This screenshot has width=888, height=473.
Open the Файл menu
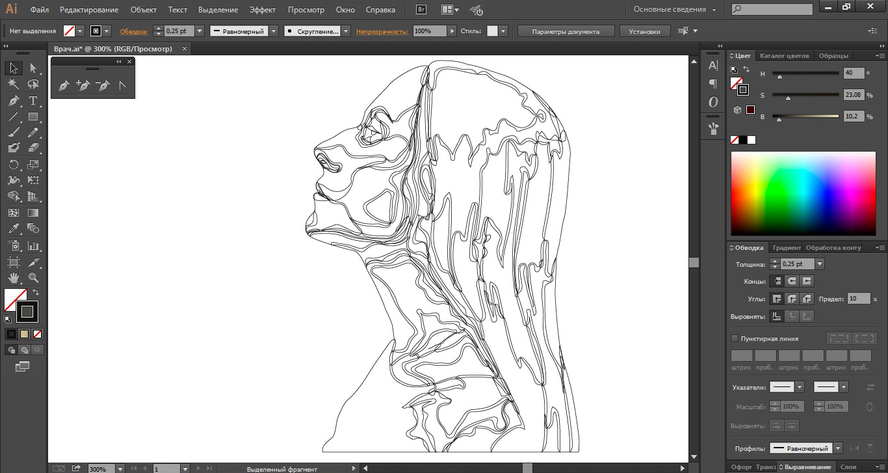pyautogui.click(x=39, y=10)
